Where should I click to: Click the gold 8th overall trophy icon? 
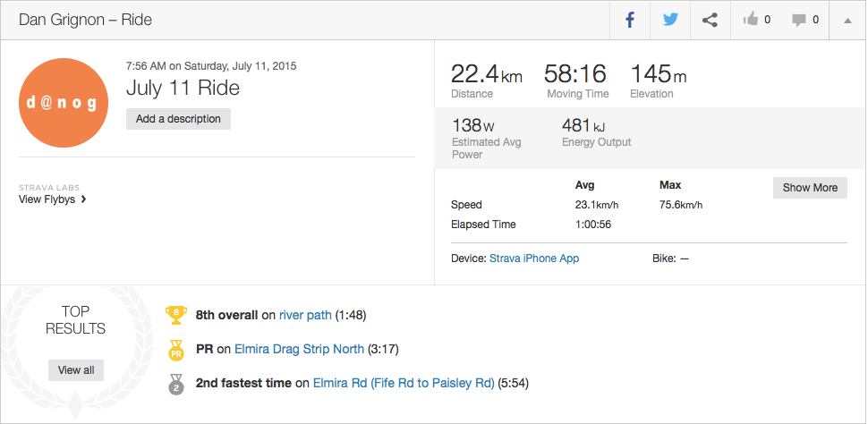coord(175,314)
